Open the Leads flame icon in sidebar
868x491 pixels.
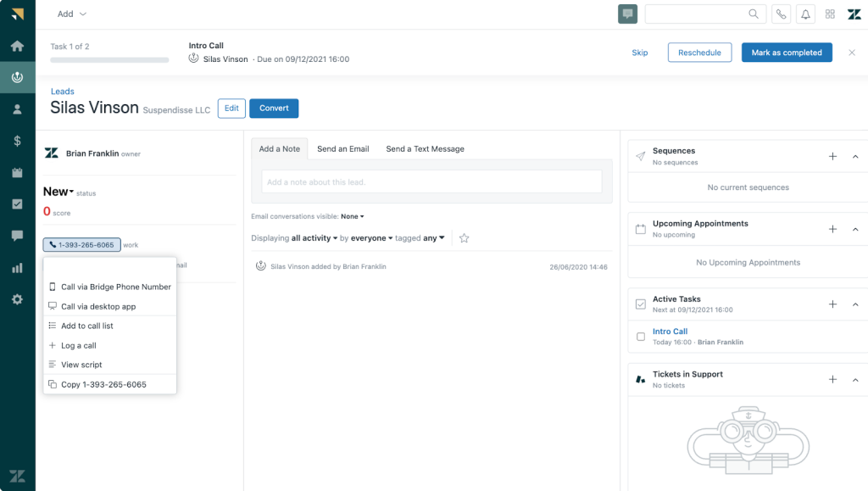click(x=17, y=77)
